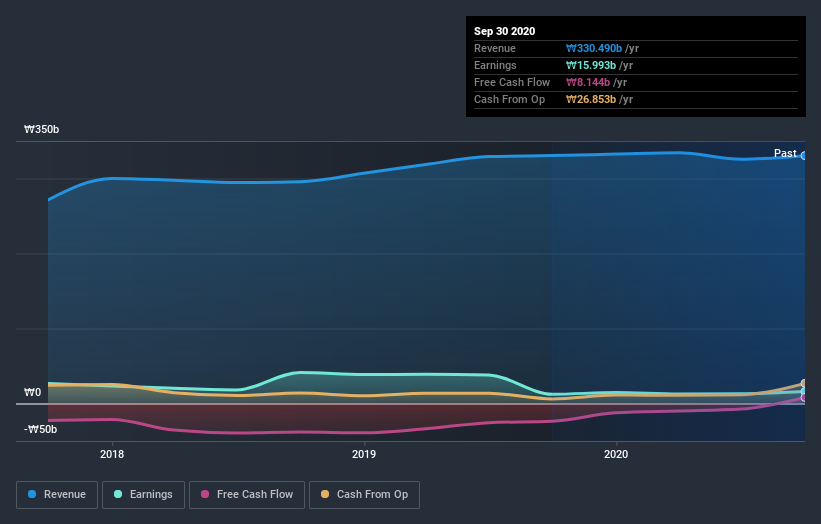Toggle the Cash From Op legend button
The width and height of the screenshot is (821, 524).
(364, 495)
